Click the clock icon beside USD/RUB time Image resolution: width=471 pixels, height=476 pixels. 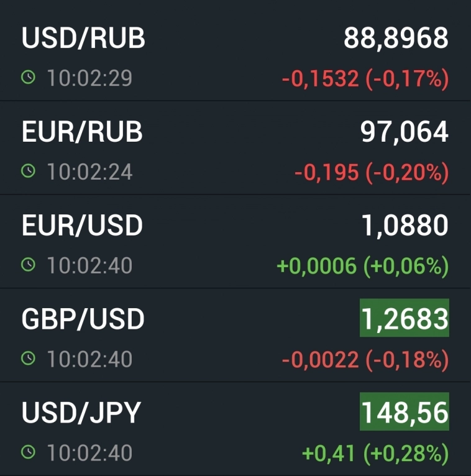[28, 78]
